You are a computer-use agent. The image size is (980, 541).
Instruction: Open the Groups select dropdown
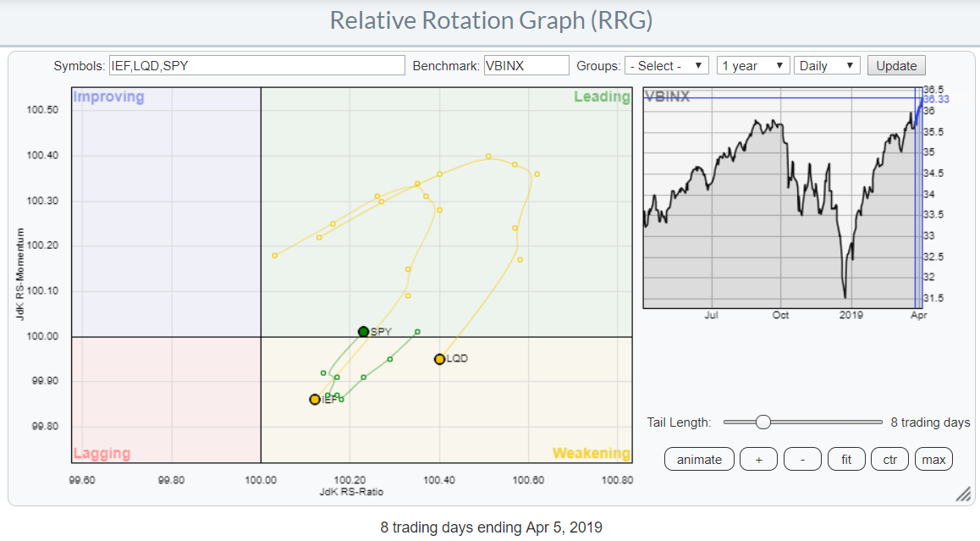click(666, 66)
